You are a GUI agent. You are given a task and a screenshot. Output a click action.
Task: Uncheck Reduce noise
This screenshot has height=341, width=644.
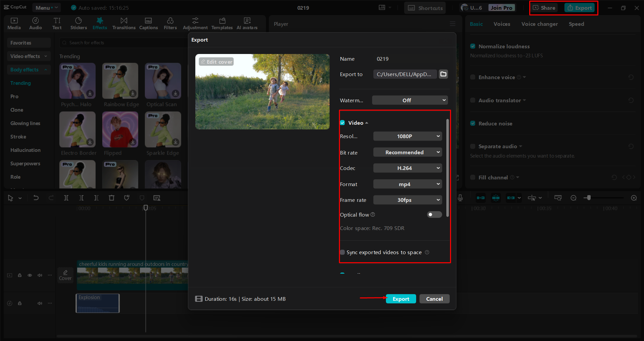pyautogui.click(x=473, y=123)
